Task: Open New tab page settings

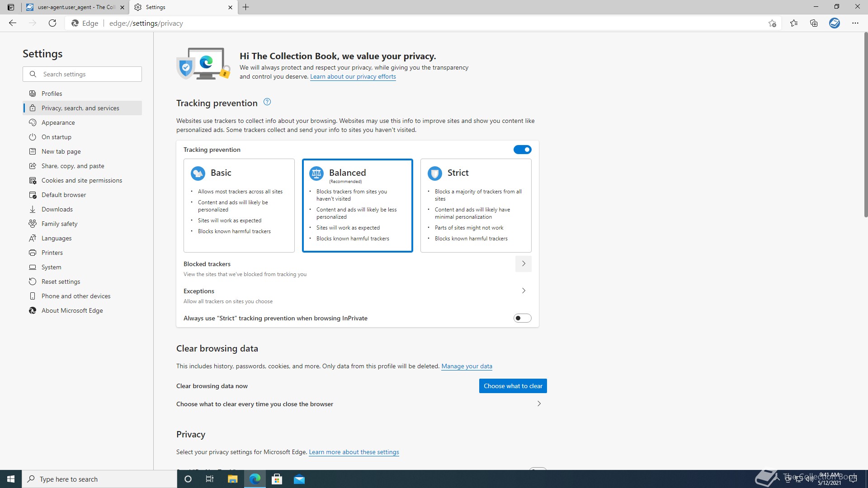Action: coord(82,151)
